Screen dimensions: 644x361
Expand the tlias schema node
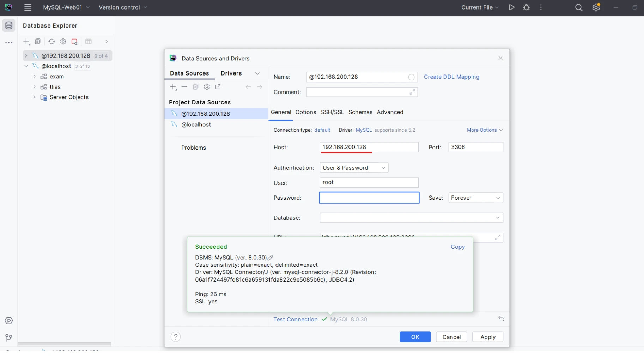tap(34, 87)
